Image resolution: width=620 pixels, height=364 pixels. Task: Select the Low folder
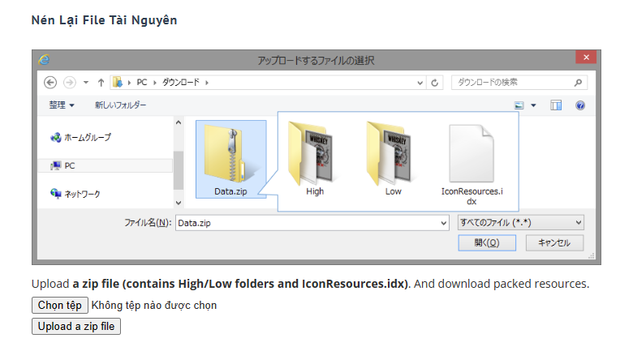coord(393,158)
